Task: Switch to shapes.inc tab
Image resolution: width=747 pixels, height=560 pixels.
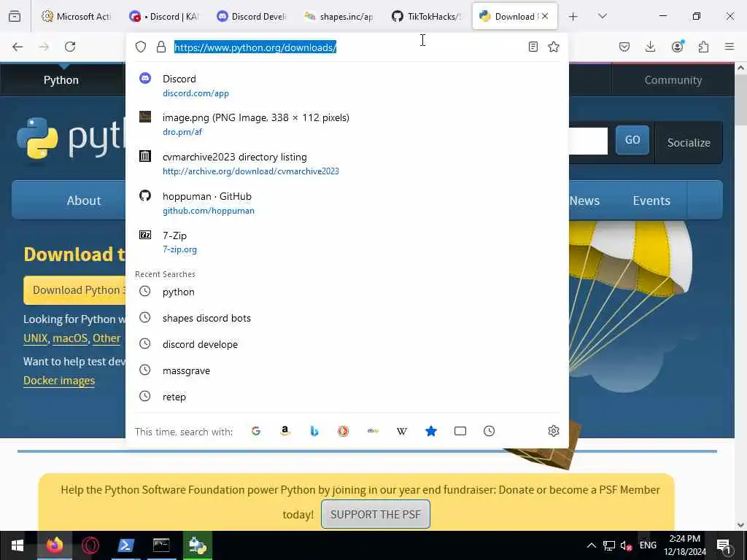Action: (x=338, y=16)
